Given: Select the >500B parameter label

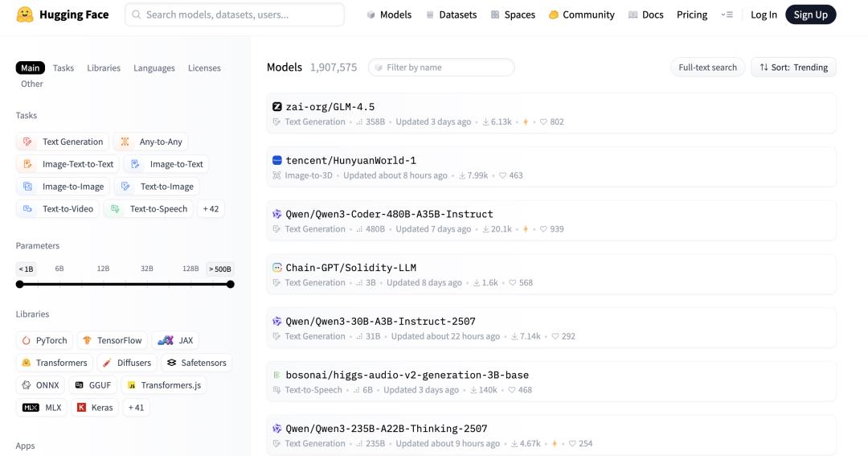Looking at the screenshot, I should pos(219,269).
